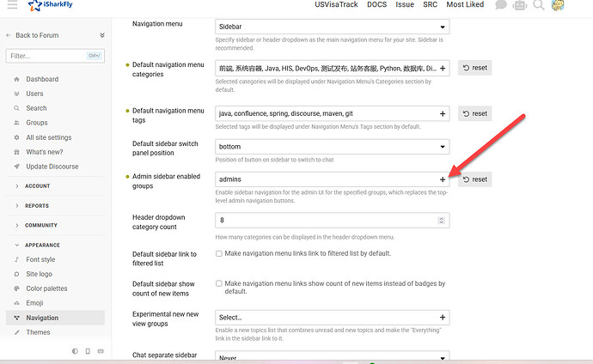593x364 pixels.
Task: Open the user avatar menu
Action: [558, 5]
